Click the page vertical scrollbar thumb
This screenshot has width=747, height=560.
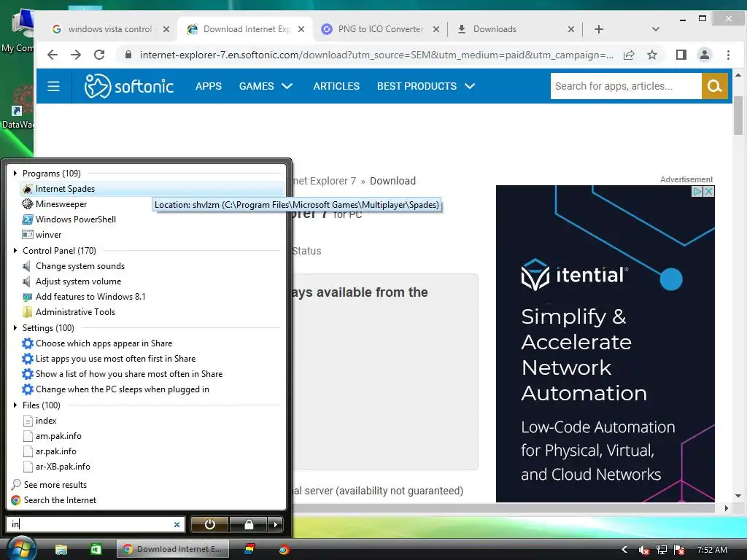(738, 115)
